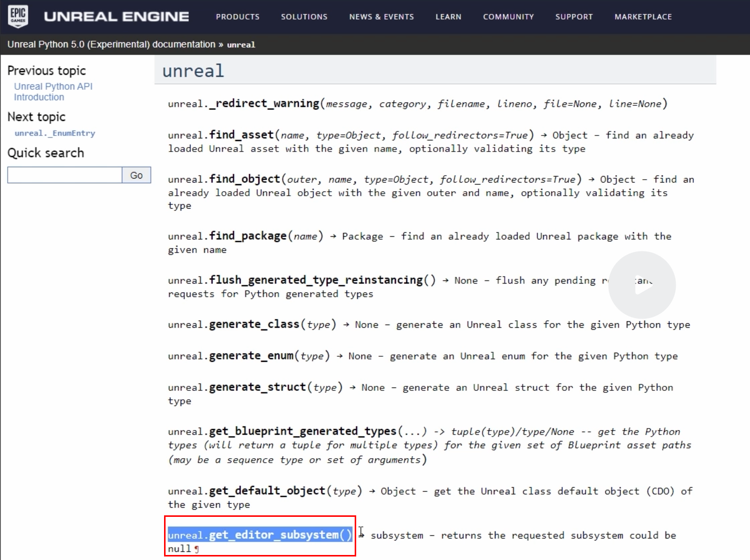
Task: Click the Quick search heading
Action: click(46, 153)
